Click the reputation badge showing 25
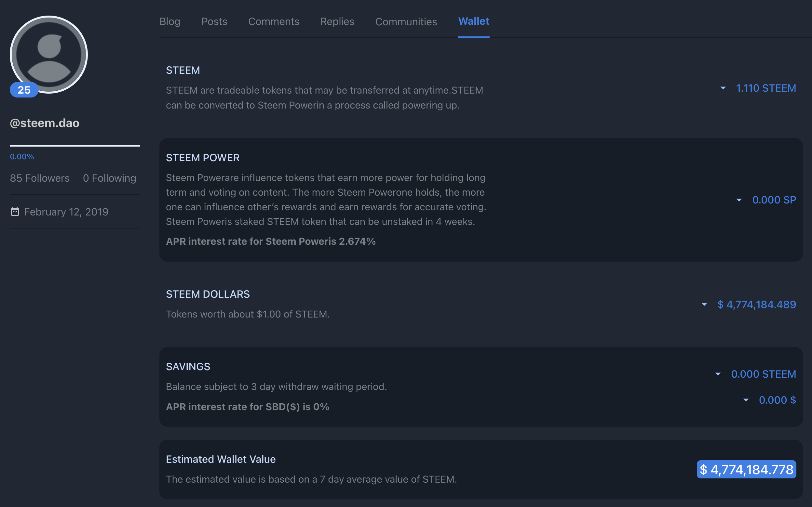 click(x=24, y=90)
